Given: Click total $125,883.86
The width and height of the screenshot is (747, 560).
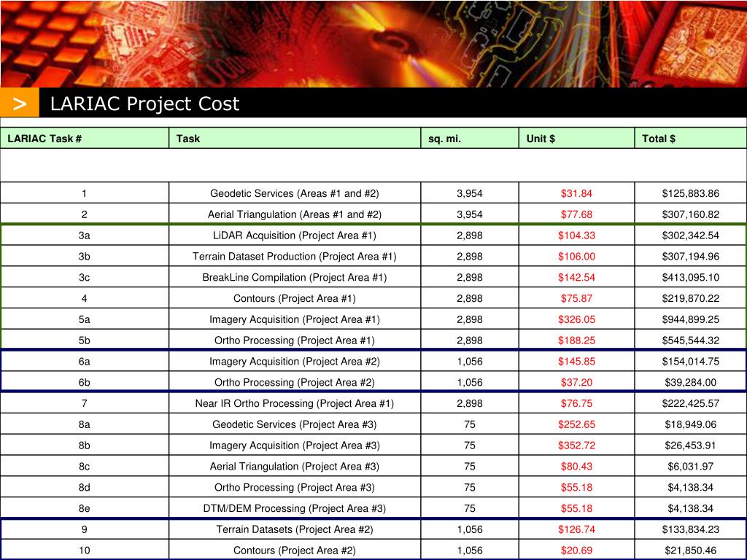Looking at the screenshot, I should click(x=690, y=193).
